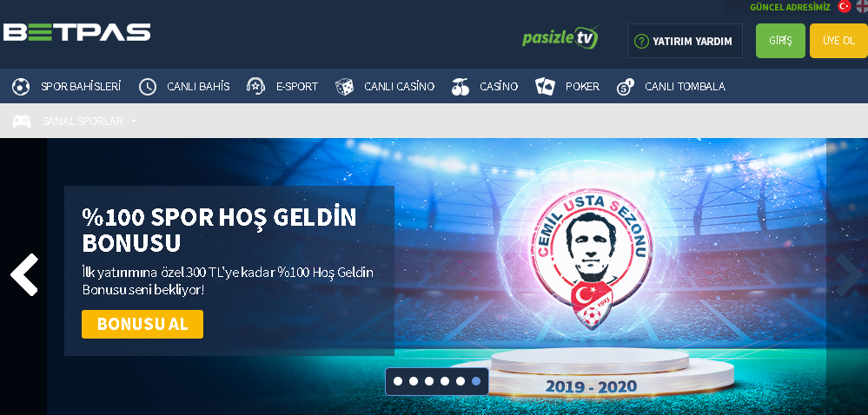The image size is (868, 415).
Task: Click the playing cards Poker icon
Action: click(545, 86)
